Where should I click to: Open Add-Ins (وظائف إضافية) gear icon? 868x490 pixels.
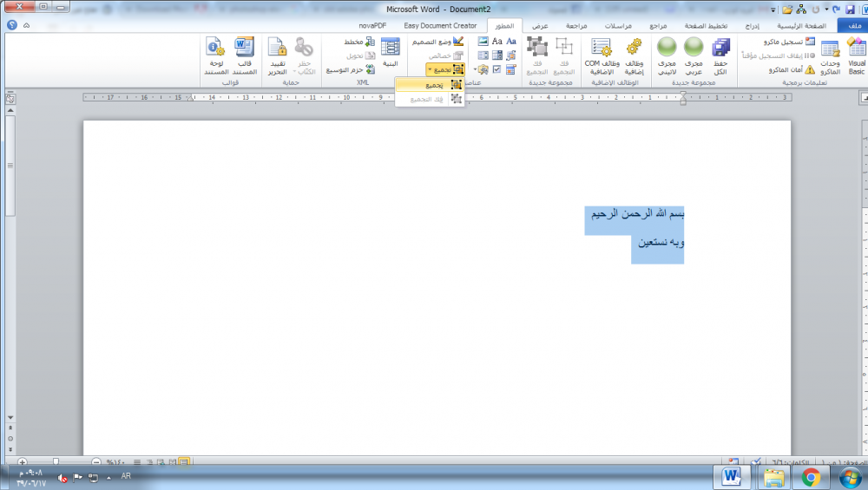(635, 56)
